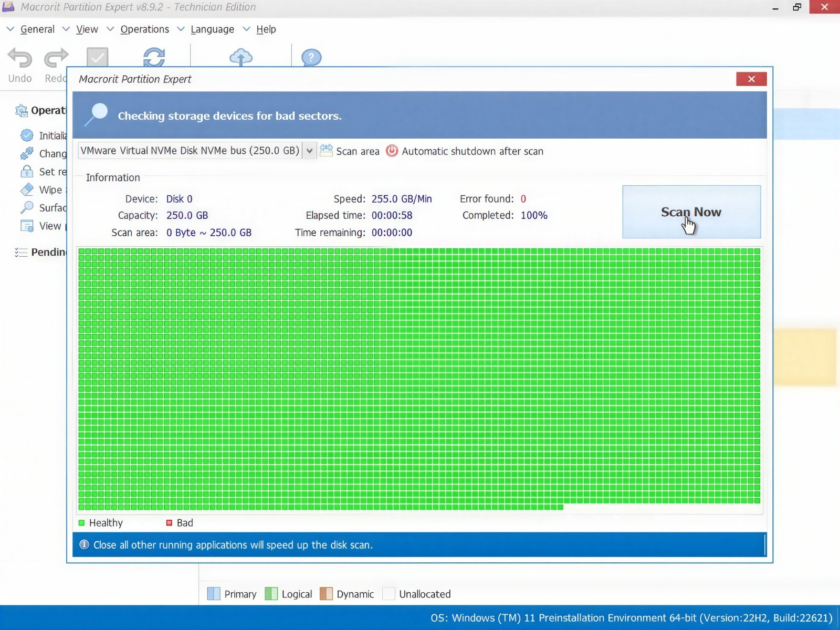840x630 pixels.
Task: Click the Scan area label
Action: (x=358, y=151)
